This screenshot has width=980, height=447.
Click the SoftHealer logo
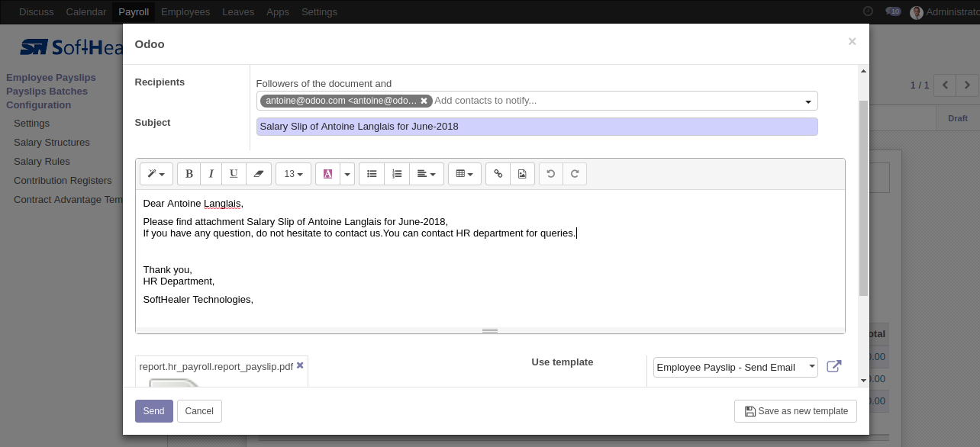pos(71,47)
